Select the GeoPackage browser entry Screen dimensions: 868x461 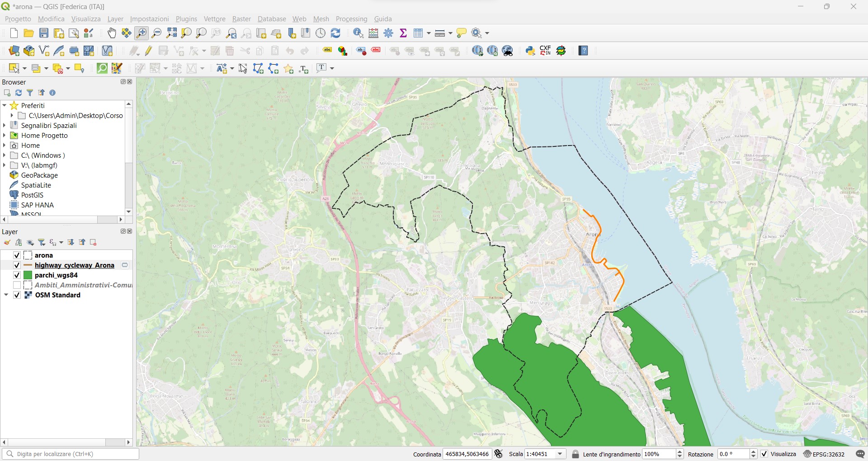pyautogui.click(x=39, y=175)
